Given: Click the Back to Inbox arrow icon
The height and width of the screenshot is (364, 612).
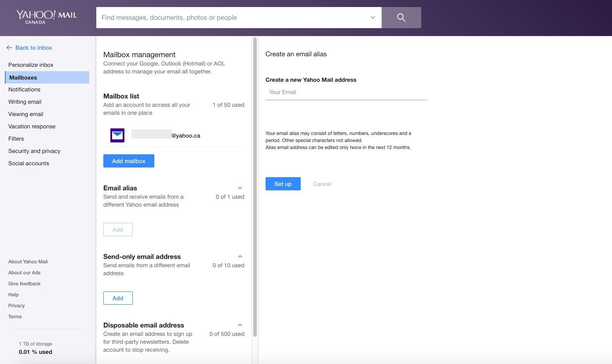Looking at the screenshot, I should pos(9,47).
